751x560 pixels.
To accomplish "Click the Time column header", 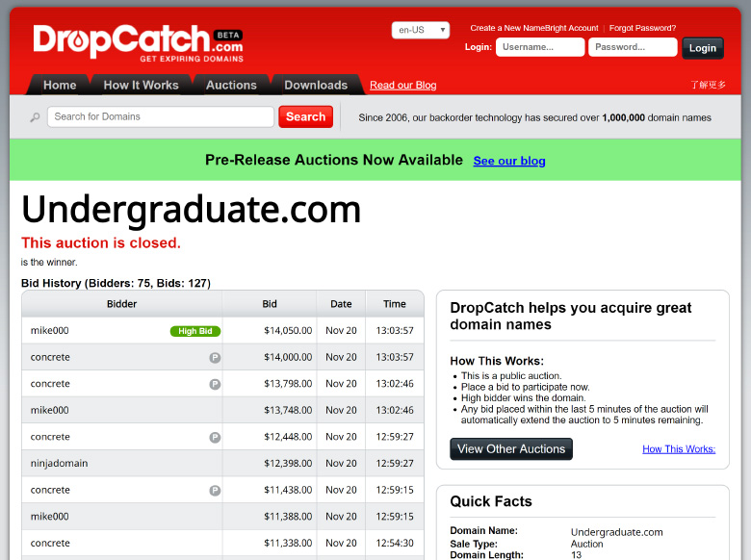I will [x=395, y=304].
